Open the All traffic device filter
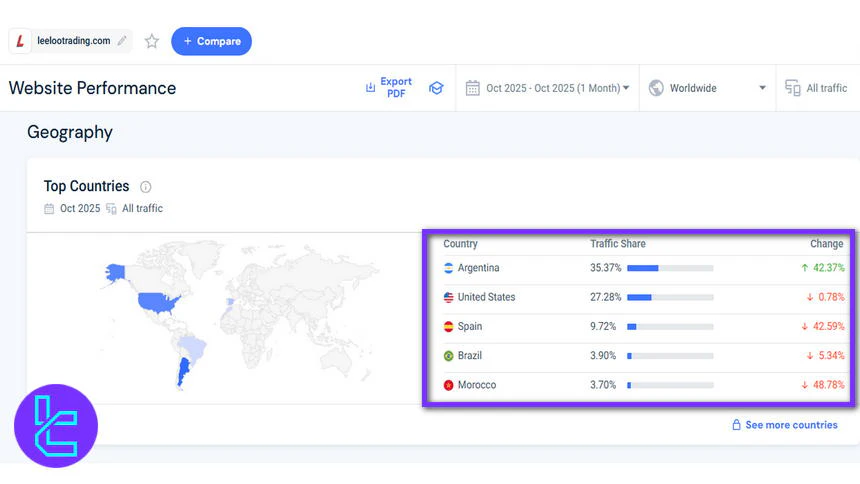Image resolution: width=860 pixels, height=484 pixels. 817,88
